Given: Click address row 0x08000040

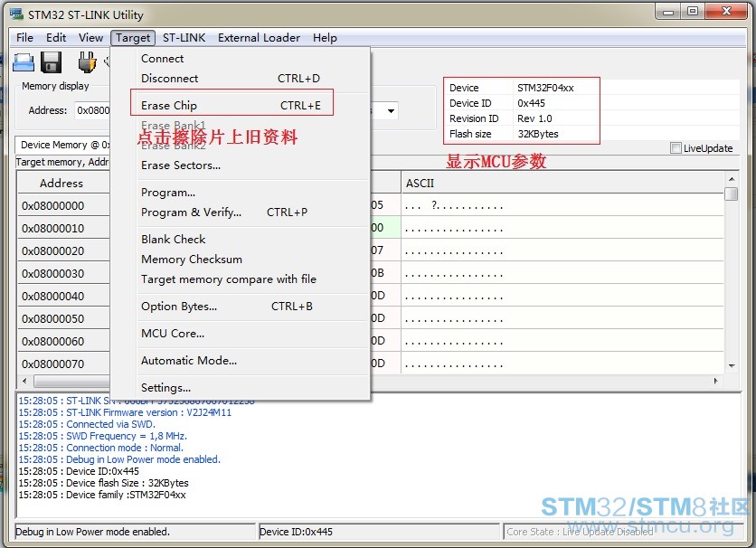Looking at the screenshot, I should [x=63, y=297].
